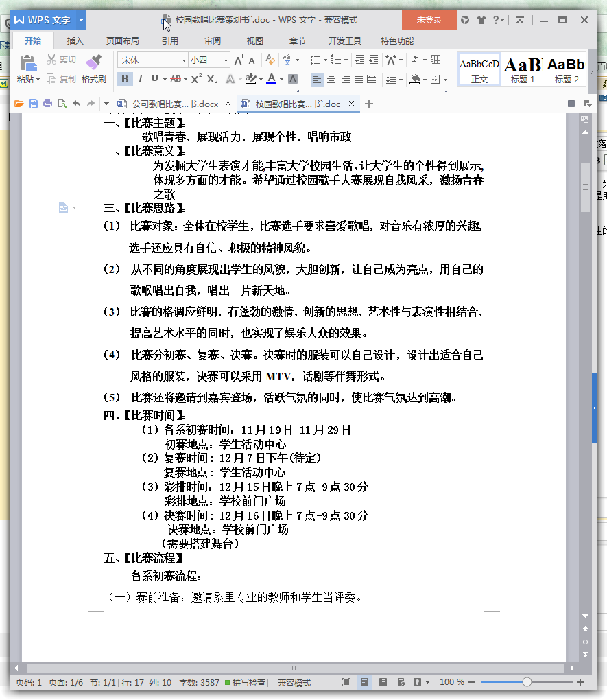Click the distributed alignment icon
The image size is (607, 700).
[372, 80]
